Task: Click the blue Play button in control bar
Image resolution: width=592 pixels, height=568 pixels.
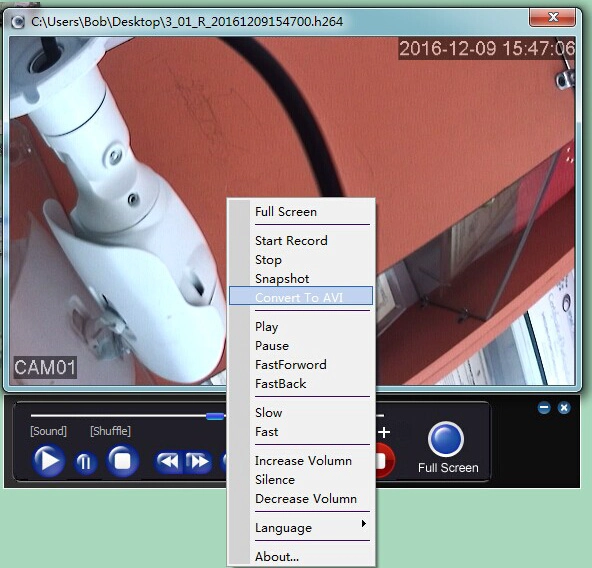Action: [48, 460]
